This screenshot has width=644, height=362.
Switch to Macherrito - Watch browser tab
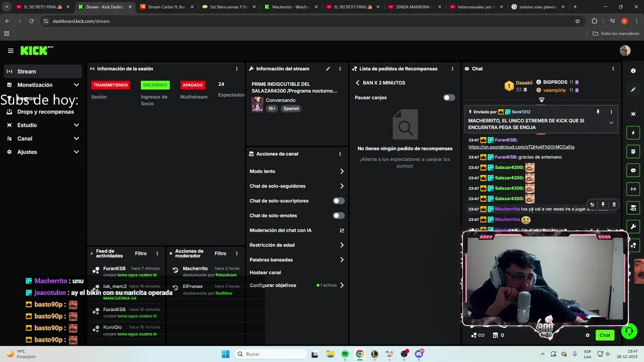pos(290,7)
